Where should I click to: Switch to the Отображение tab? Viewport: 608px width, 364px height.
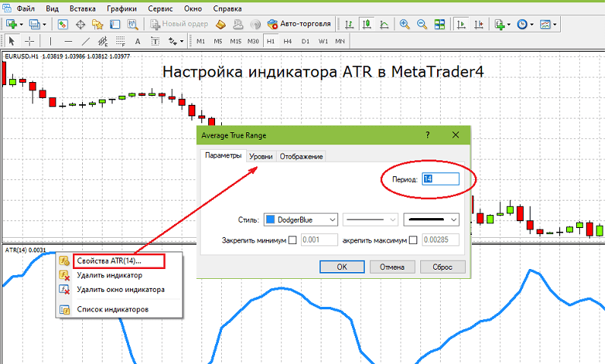pyautogui.click(x=301, y=157)
